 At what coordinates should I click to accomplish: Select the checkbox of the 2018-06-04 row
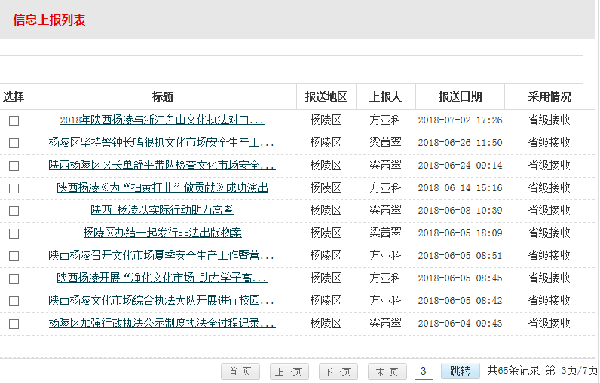[x=14, y=324]
